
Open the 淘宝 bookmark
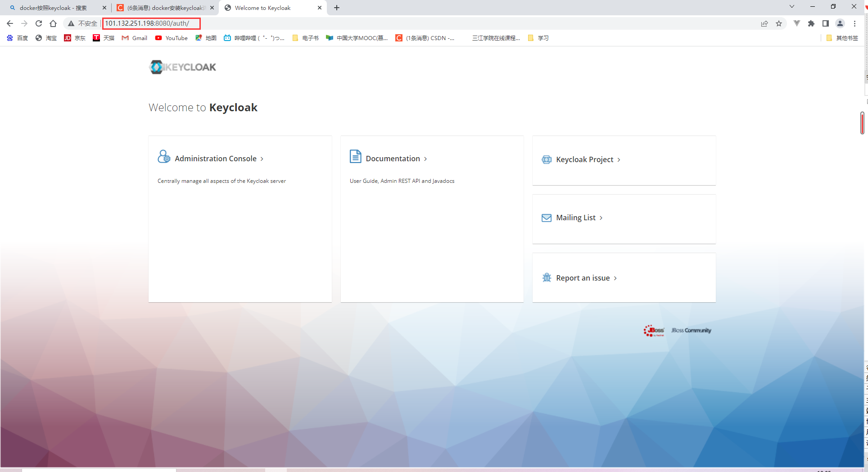click(x=46, y=38)
